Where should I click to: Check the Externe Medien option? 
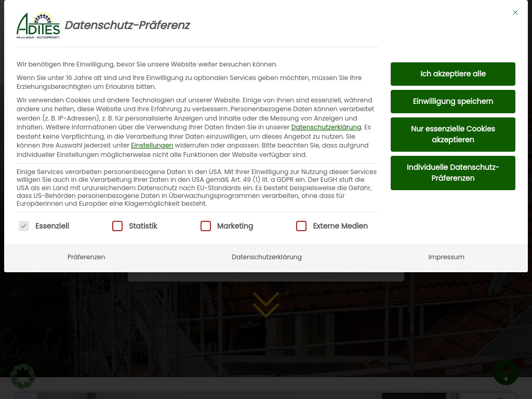click(301, 226)
